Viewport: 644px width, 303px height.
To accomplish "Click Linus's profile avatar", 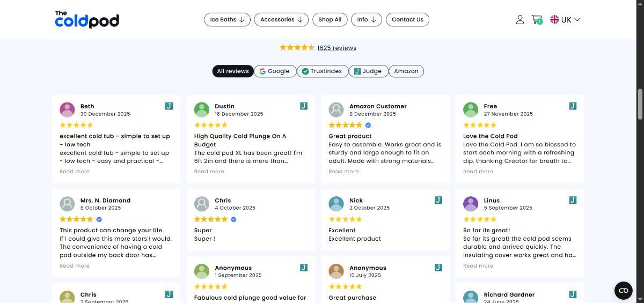I will (471, 204).
